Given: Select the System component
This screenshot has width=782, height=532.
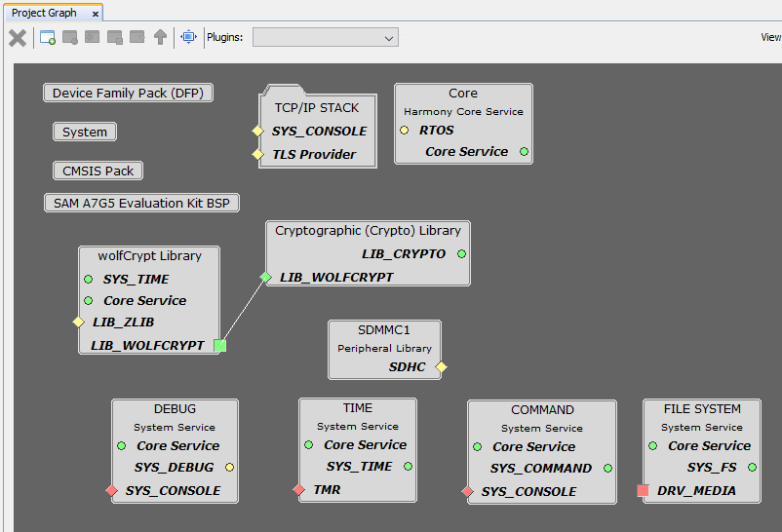Looking at the screenshot, I should tap(85, 133).
